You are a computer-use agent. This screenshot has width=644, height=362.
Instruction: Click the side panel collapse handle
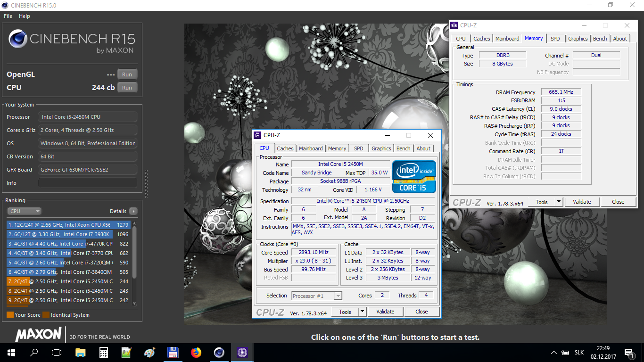coord(146,184)
